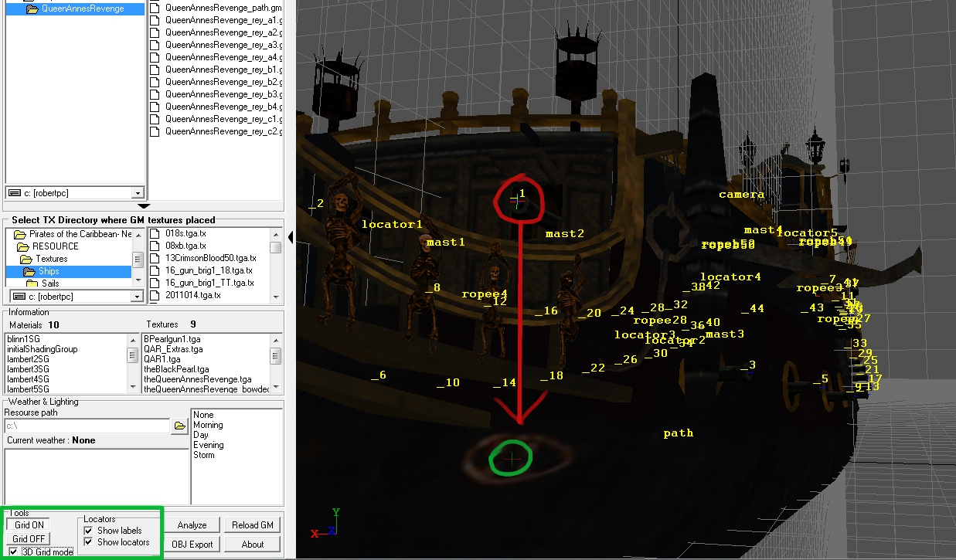Click the About button

(x=253, y=545)
